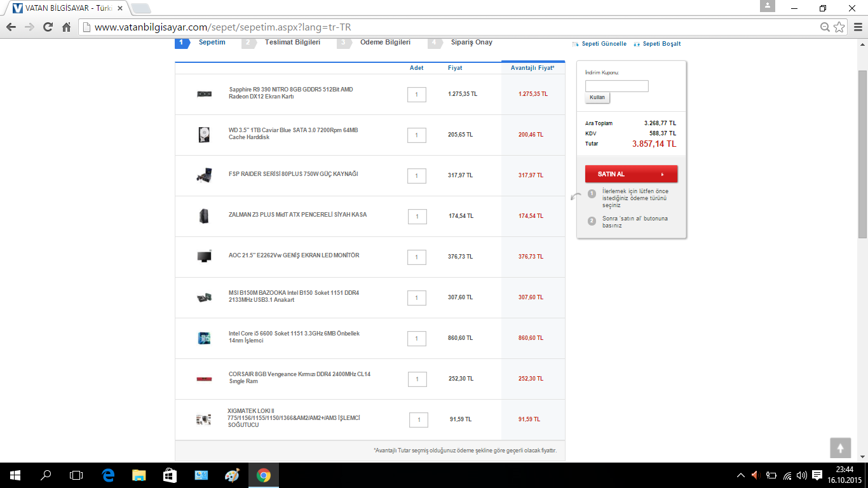Click zoom magnifier icon in address bar
Screen dimensions: 868x488
(x=825, y=27)
